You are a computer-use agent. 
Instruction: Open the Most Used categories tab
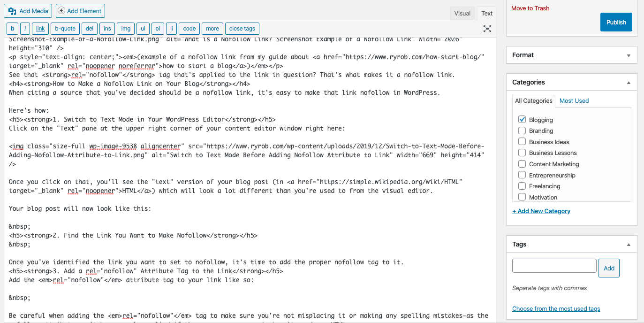pyautogui.click(x=574, y=100)
